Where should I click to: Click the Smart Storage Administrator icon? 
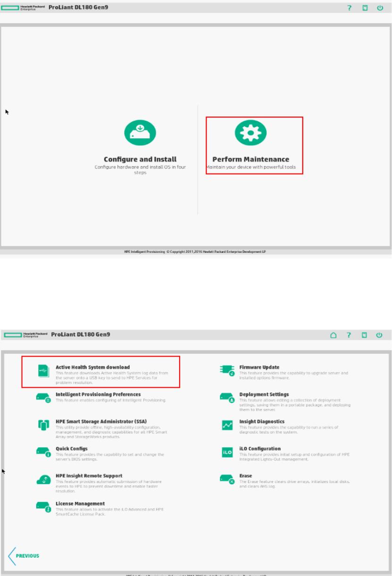(43, 425)
